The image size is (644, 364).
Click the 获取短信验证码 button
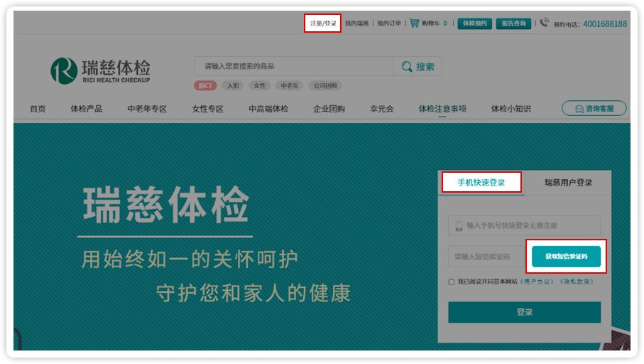point(566,257)
